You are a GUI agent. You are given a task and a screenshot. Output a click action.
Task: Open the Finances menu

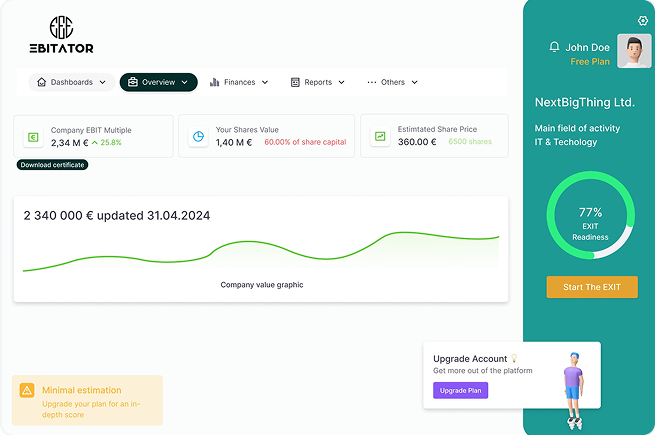239,82
